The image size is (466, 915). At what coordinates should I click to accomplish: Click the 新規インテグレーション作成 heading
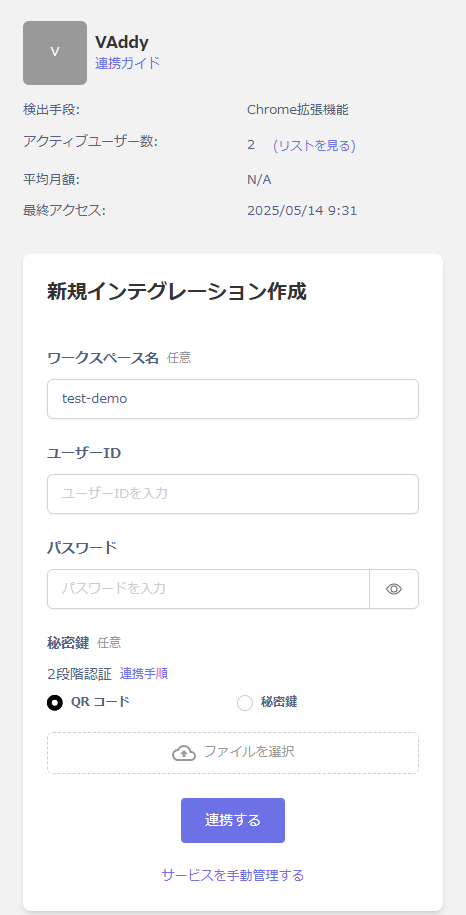pyautogui.click(x=176, y=292)
